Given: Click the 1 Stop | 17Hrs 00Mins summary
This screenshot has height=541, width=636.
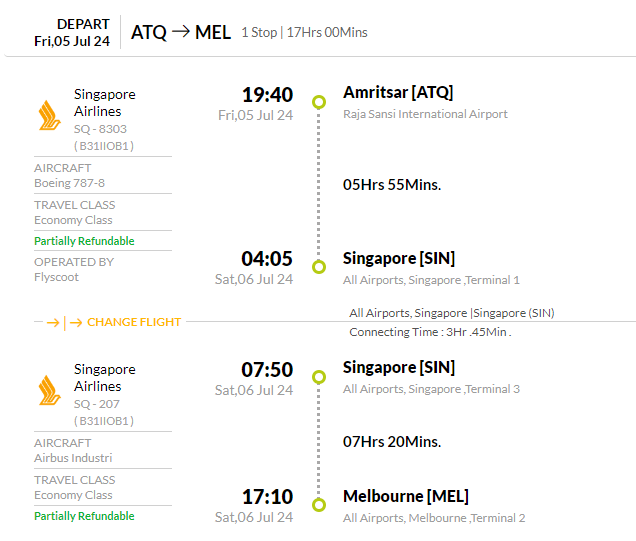Looking at the screenshot, I should point(304,32).
